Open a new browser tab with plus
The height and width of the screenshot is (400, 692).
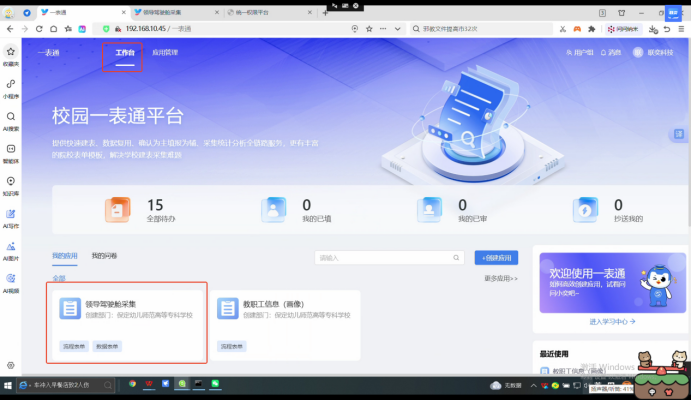(x=325, y=13)
